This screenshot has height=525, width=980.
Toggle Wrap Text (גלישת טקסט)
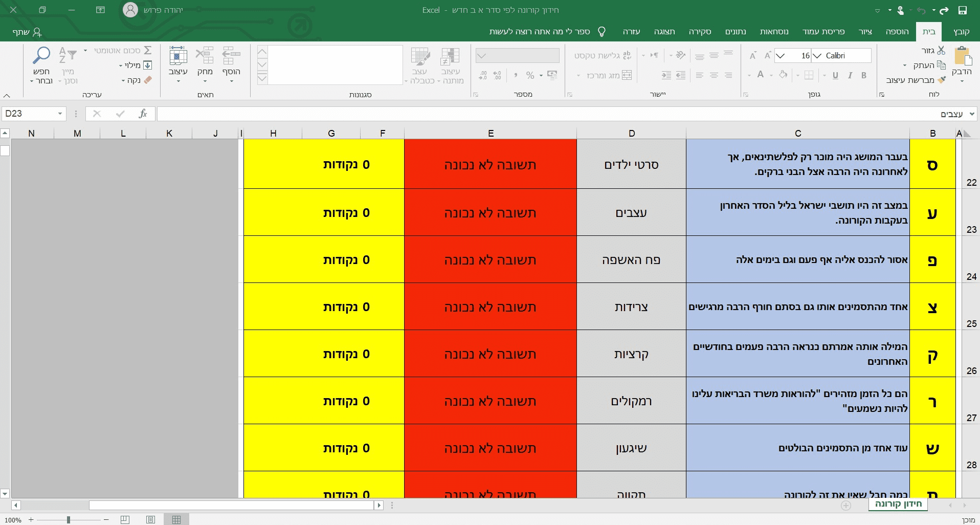click(x=603, y=55)
